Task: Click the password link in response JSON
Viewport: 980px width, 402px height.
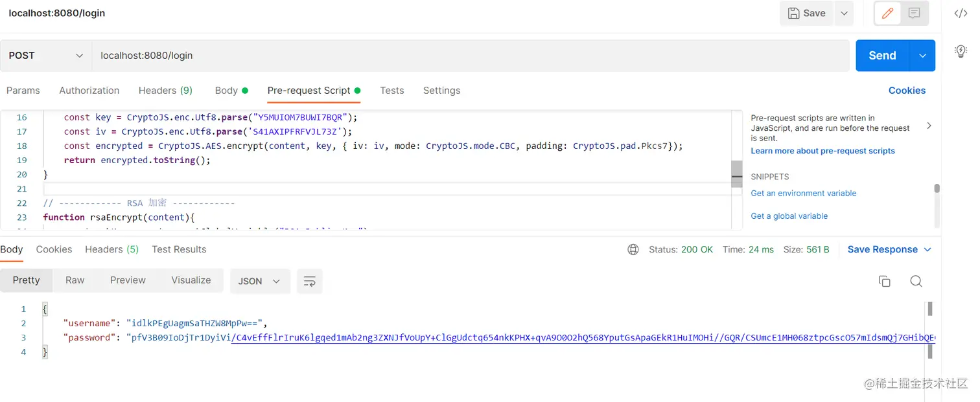Action: point(583,338)
